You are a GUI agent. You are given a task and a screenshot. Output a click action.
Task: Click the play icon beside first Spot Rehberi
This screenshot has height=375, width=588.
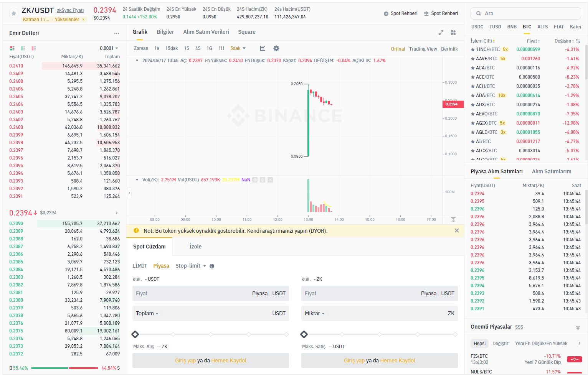tap(386, 14)
